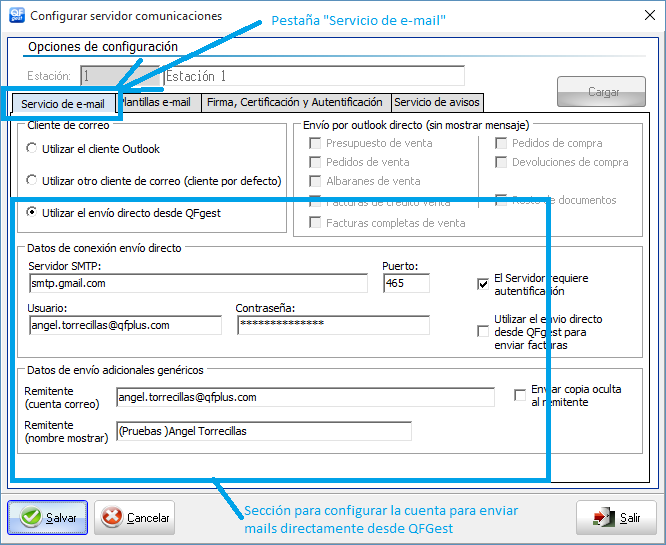Screen dimensions: 666x545
Task: Click the Cargar button
Action: (x=601, y=91)
